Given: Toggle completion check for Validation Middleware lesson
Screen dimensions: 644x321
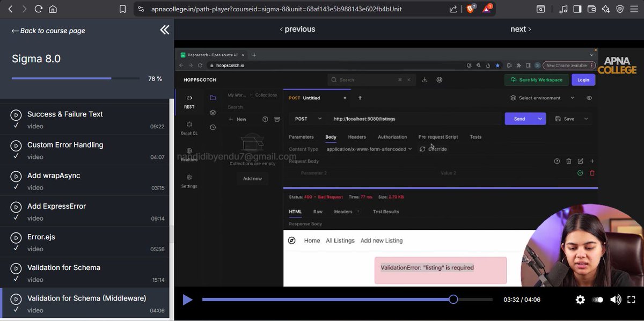Looking at the screenshot, I should (16, 309).
